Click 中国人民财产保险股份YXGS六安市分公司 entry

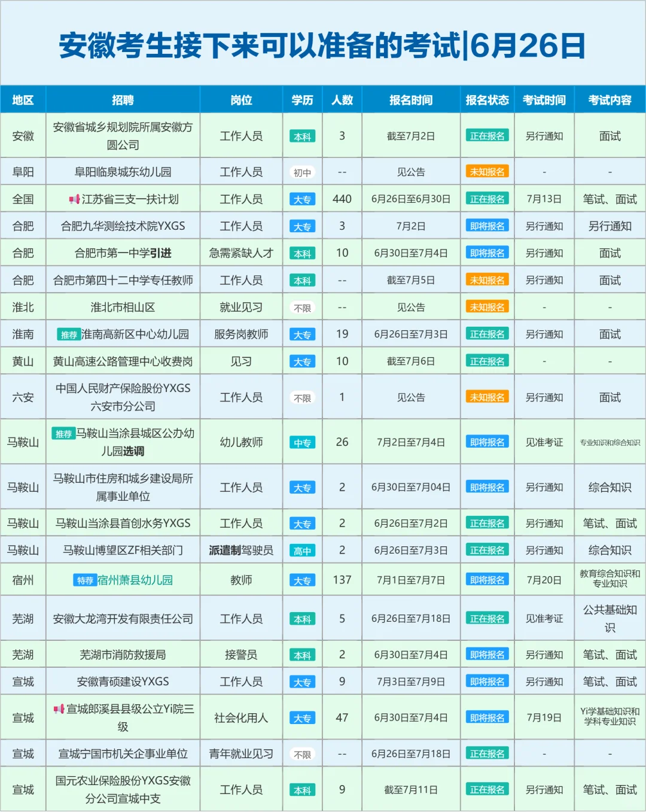pyautogui.click(x=123, y=397)
